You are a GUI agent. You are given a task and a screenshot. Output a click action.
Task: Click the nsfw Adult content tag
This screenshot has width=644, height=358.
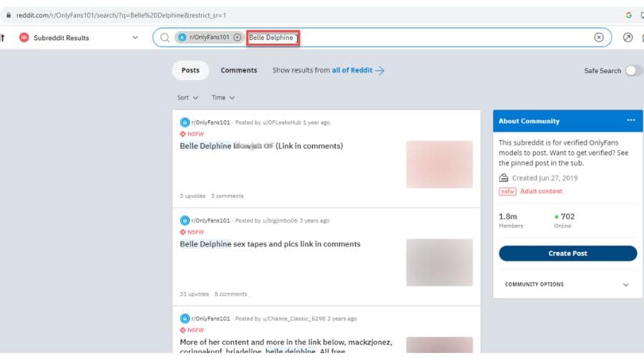(x=531, y=191)
